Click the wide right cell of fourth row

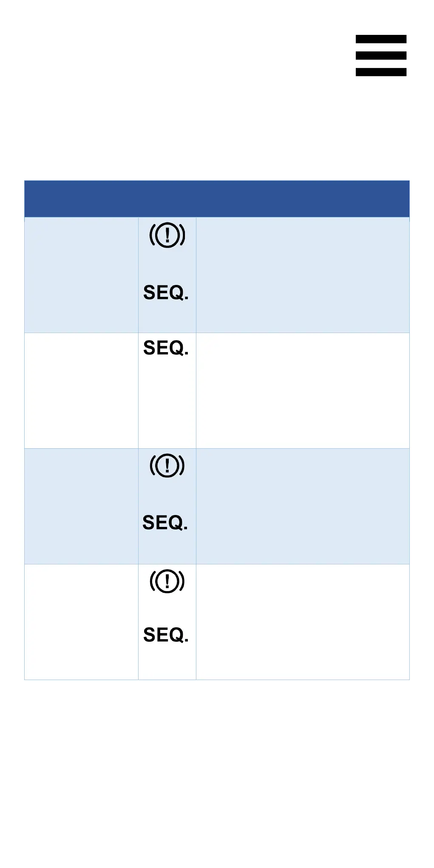coord(303,622)
